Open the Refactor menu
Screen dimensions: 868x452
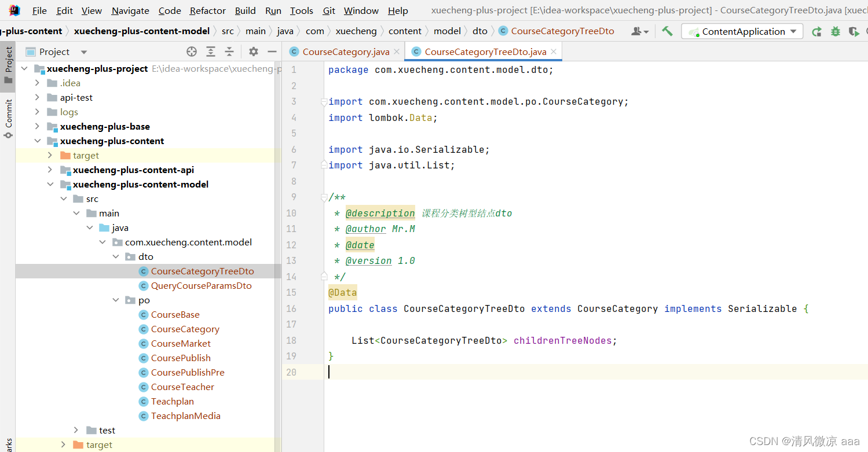[208, 10]
